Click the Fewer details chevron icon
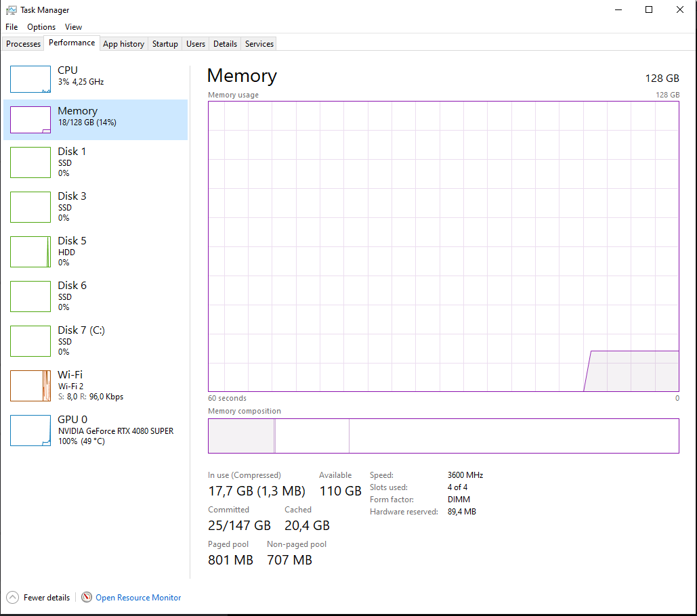697x616 pixels. pyautogui.click(x=12, y=597)
